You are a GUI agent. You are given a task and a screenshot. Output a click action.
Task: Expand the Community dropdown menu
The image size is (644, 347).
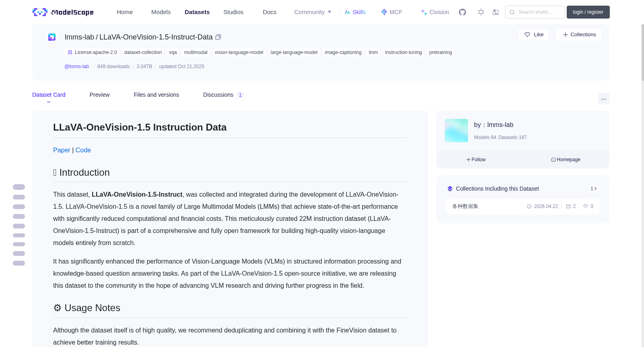313,12
